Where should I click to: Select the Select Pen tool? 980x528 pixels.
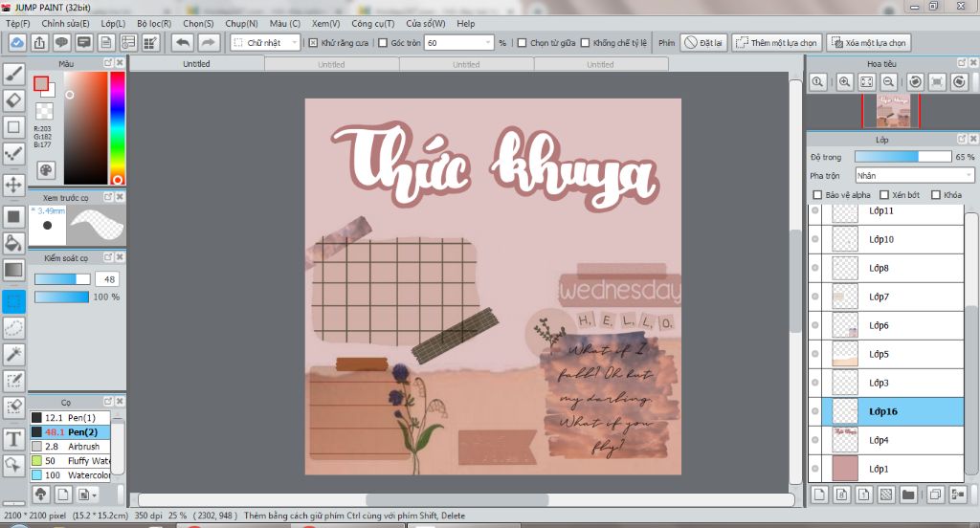13,381
